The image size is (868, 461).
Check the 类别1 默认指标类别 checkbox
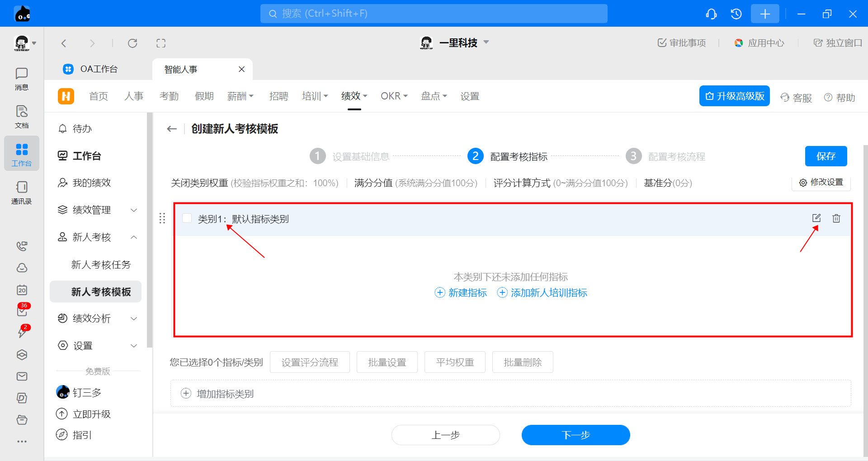click(187, 218)
